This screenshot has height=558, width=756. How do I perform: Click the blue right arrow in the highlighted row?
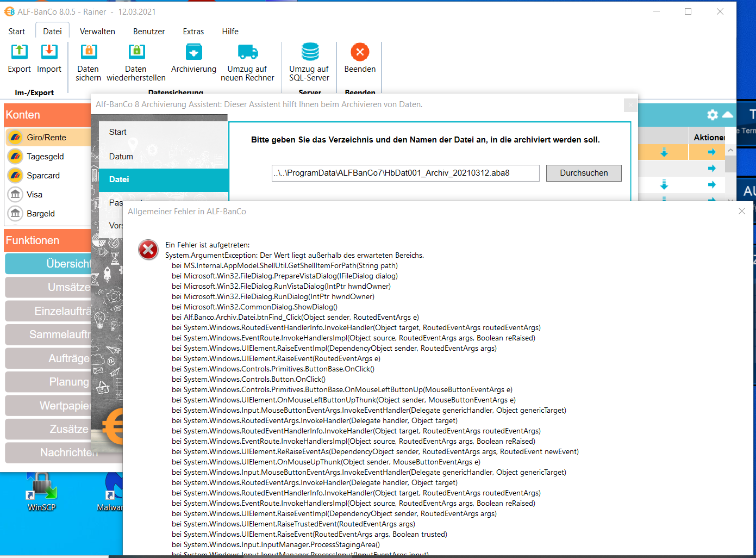click(x=711, y=152)
